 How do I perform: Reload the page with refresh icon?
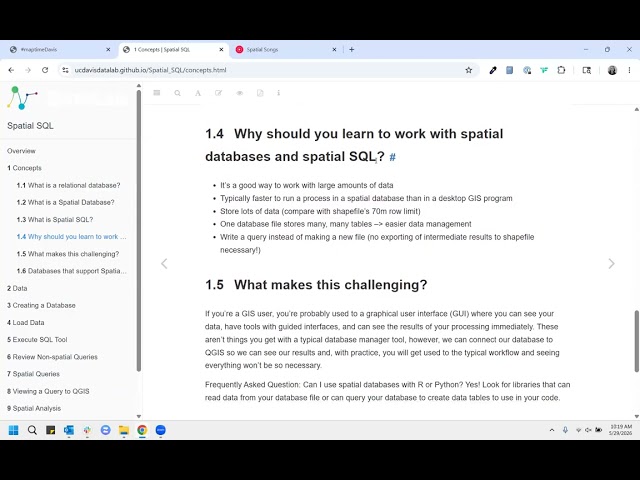tap(45, 70)
